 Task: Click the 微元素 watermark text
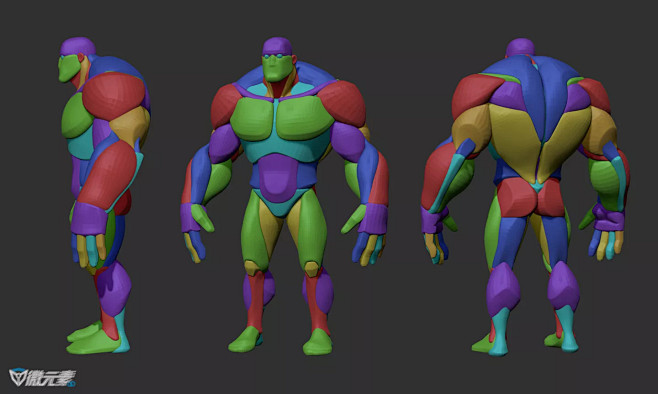coord(51,378)
